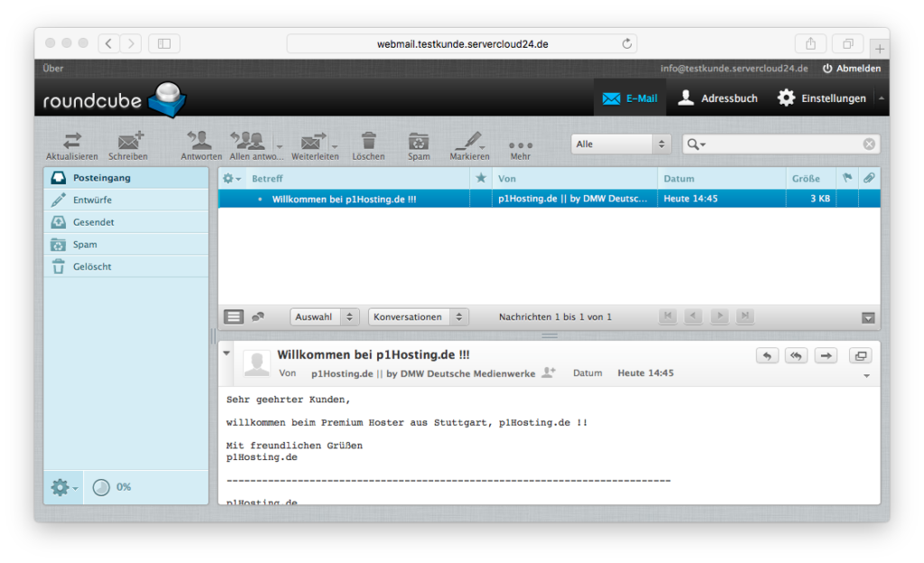Delete message using Löschen trash icon

click(368, 141)
